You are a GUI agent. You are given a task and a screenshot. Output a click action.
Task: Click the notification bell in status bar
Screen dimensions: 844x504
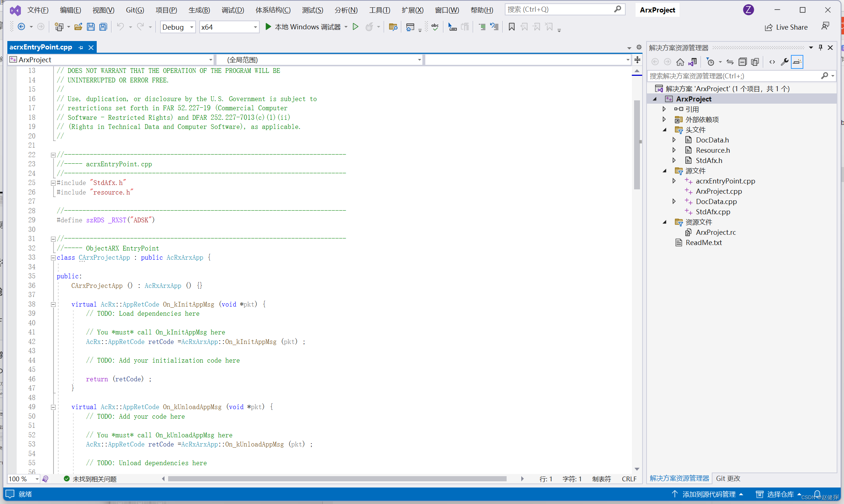[817, 494]
